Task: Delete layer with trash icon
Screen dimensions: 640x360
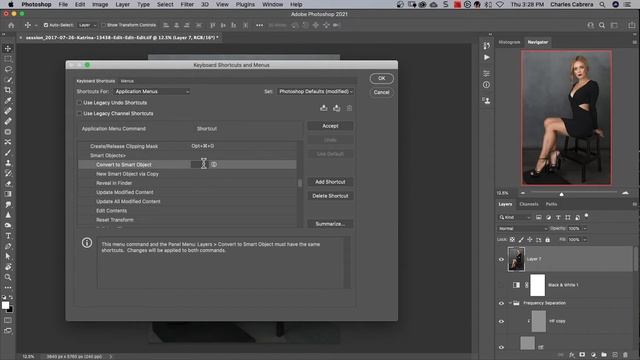Action: (625, 355)
